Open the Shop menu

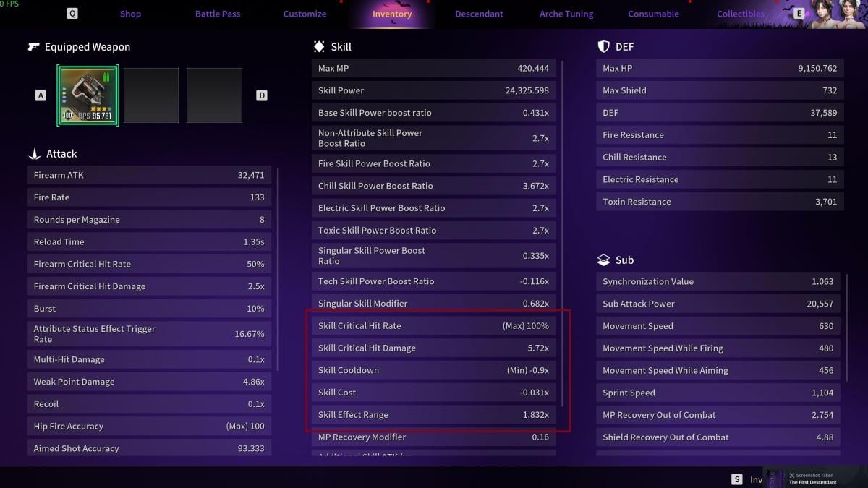point(130,13)
